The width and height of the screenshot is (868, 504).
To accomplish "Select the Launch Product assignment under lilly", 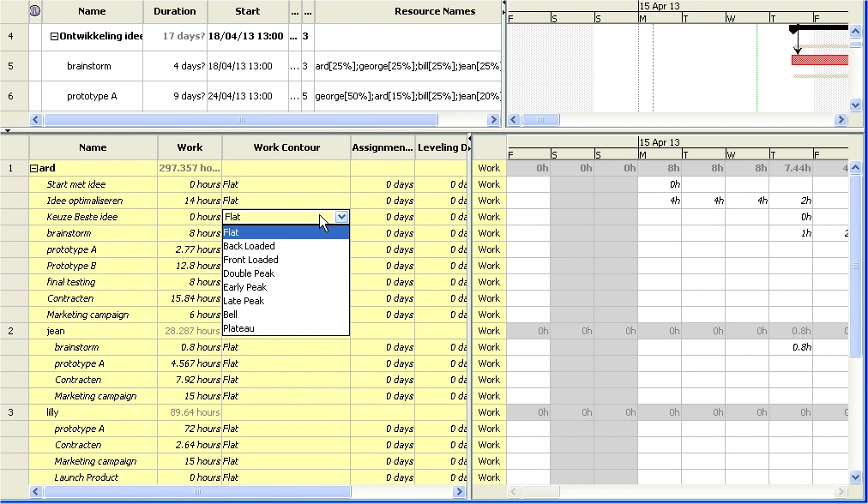I will (x=93, y=477).
